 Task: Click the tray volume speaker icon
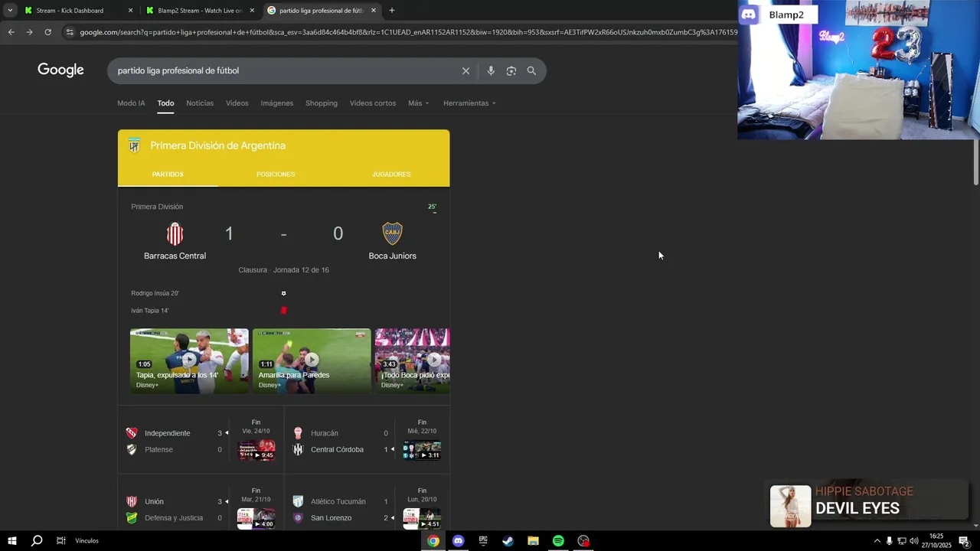click(x=913, y=541)
